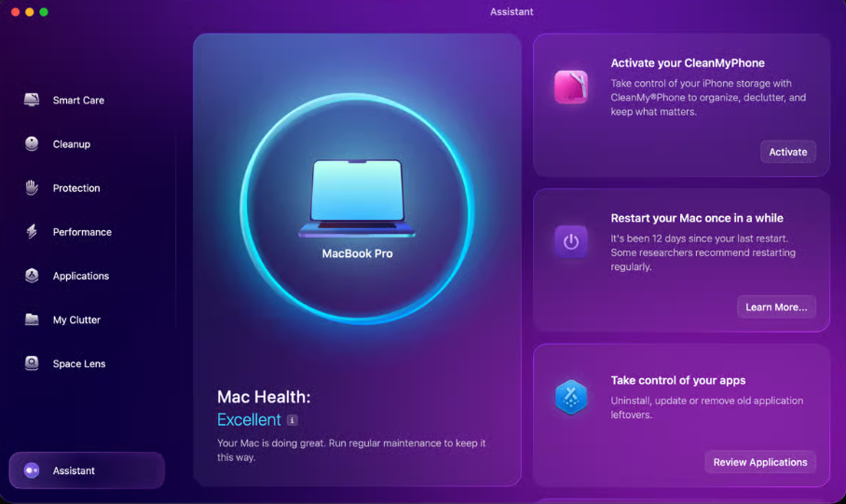Image resolution: width=846 pixels, height=504 pixels.
Task: Click the purple restart power icon
Action: tap(571, 241)
